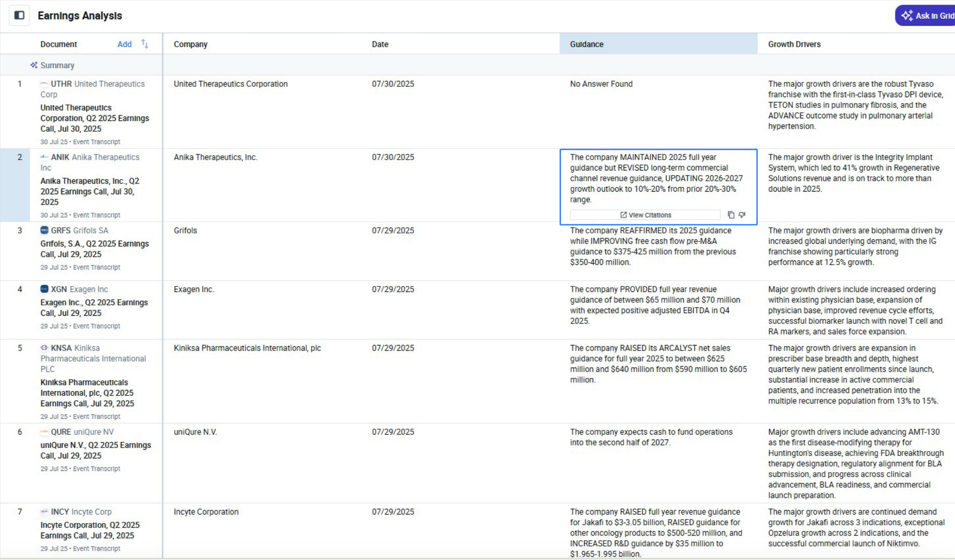Click the QURE company logo icon

click(x=44, y=432)
